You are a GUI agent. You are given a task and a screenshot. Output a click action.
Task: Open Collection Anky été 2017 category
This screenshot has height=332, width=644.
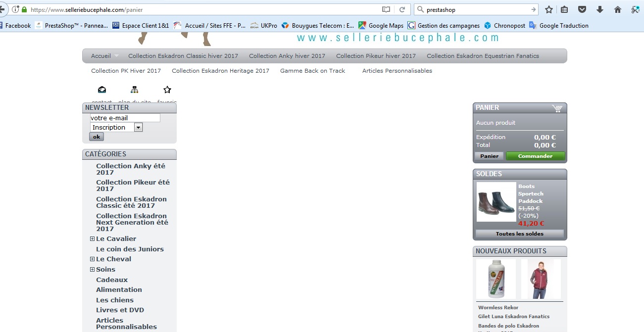click(x=131, y=169)
